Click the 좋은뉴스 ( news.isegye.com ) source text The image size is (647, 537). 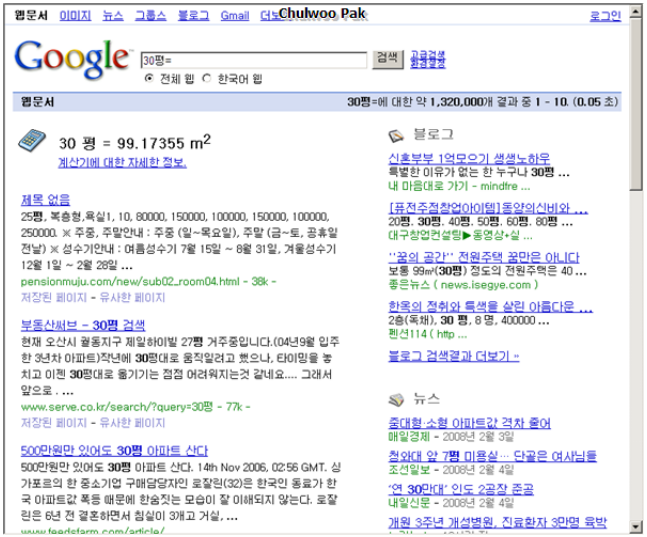pyautogui.click(x=463, y=285)
